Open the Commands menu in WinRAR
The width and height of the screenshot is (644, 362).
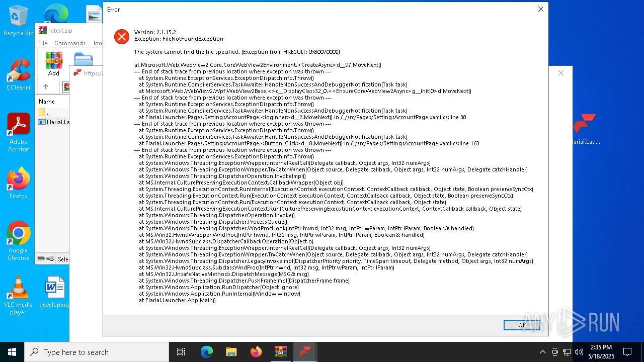point(70,43)
